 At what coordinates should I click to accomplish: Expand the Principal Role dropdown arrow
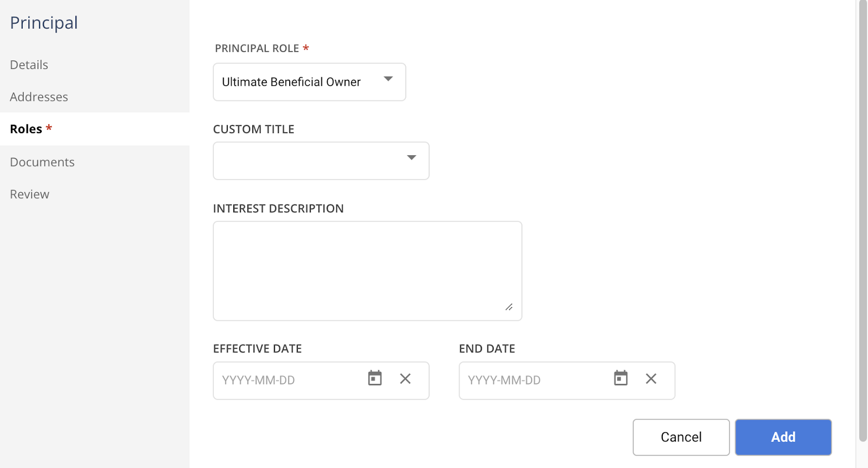pos(388,79)
